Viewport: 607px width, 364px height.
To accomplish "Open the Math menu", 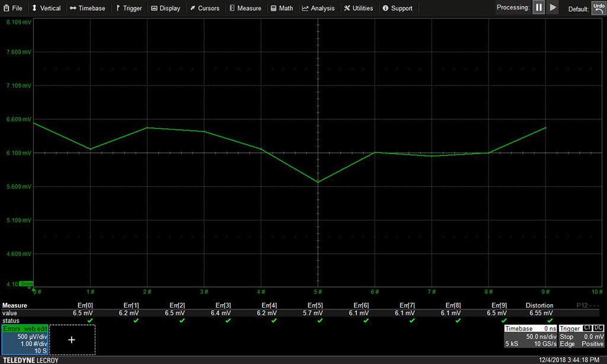I will point(282,8).
